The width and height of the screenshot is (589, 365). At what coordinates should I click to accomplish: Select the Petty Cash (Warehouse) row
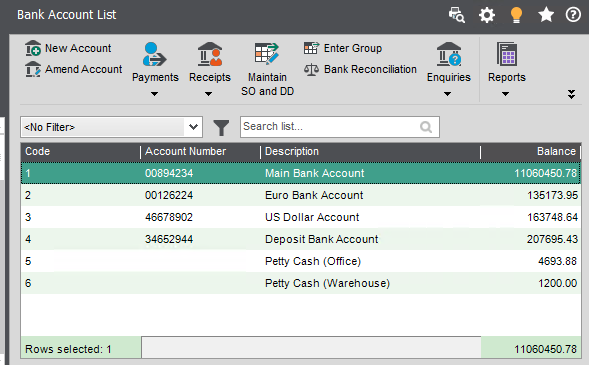(301, 283)
